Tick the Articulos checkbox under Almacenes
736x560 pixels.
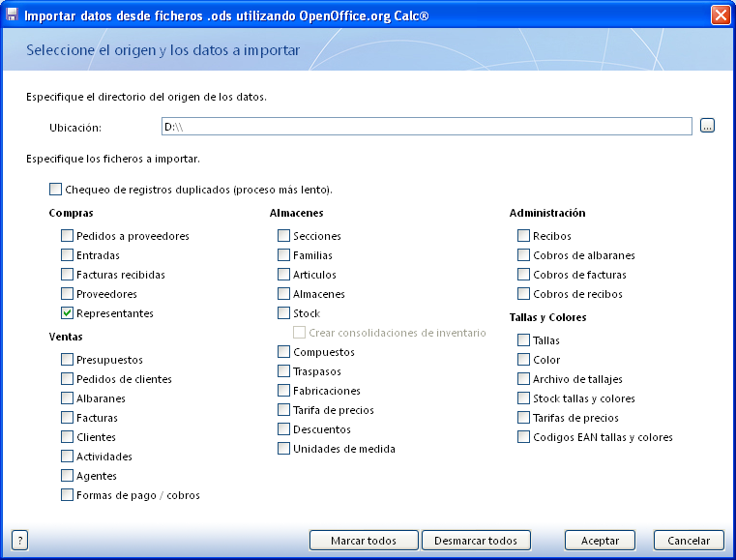[x=283, y=275]
